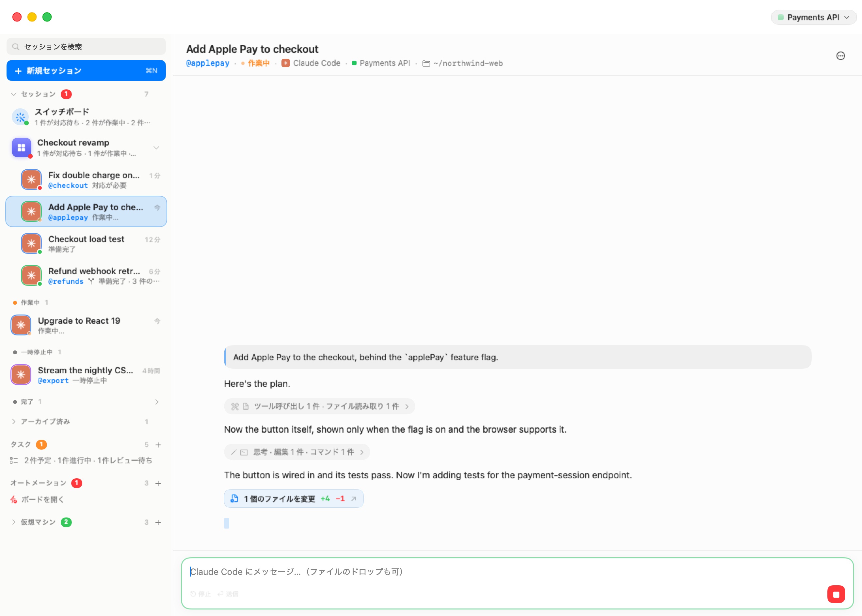
Task: Click the ボードを開く board icon
Action: coord(14,500)
